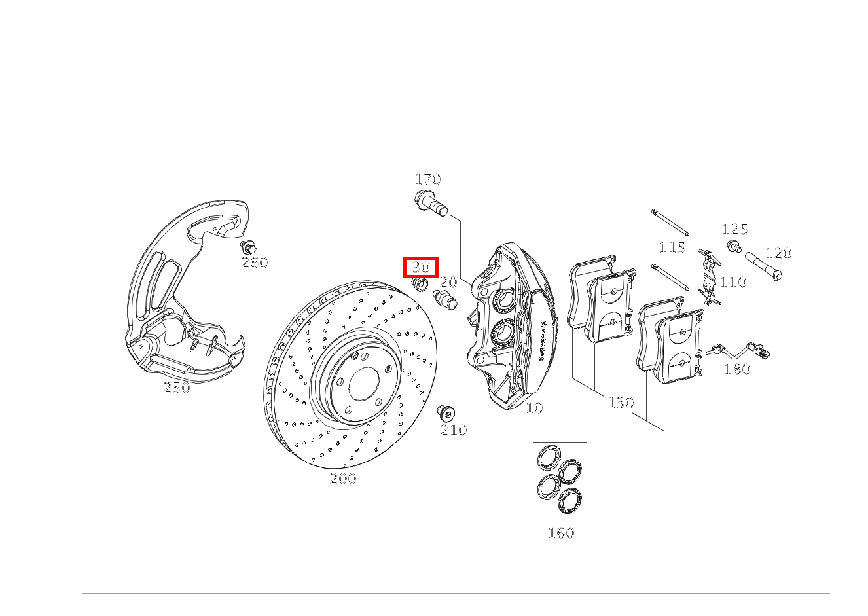868x616 pixels.
Task: Select the brake caliper label 10
Action: click(x=534, y=408)
